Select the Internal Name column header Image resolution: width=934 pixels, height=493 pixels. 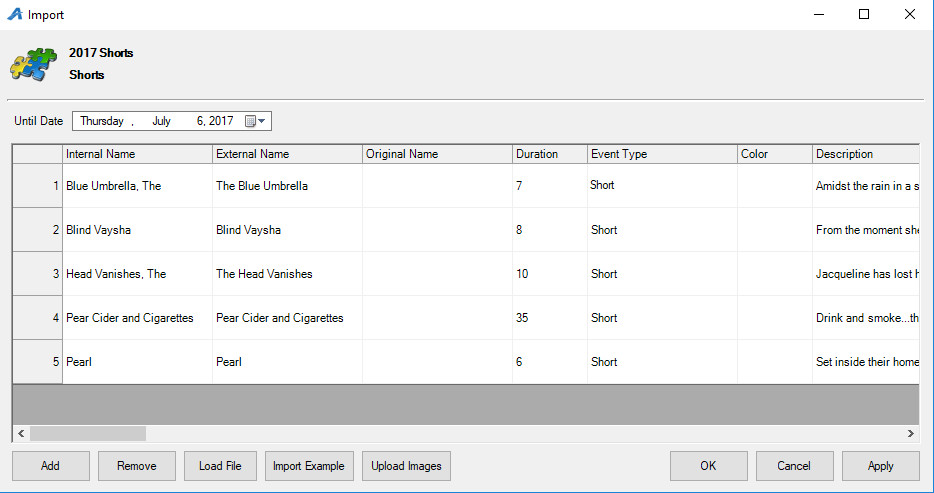tap(137, 154)
